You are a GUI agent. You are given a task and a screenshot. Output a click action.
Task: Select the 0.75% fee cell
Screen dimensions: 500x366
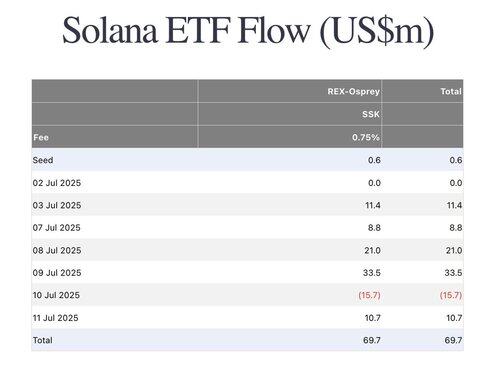tap(366, 137)
